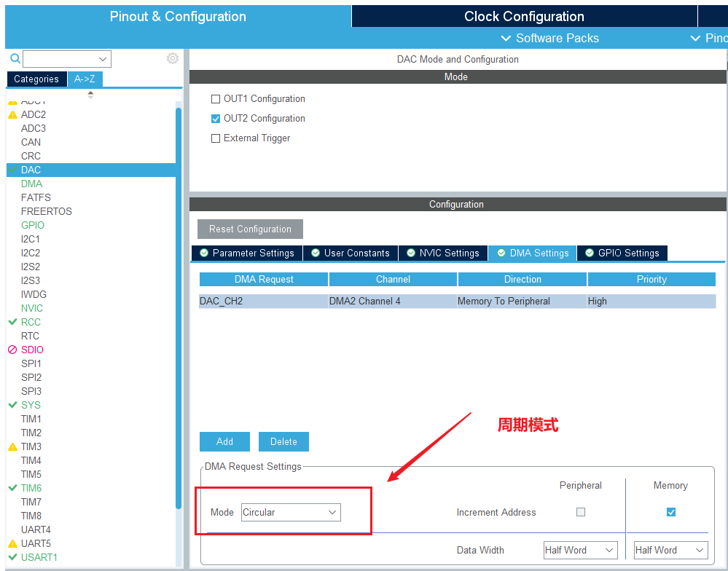Select CRC in the peripheral list
Screen dimensions: 728x571
(x=31, y=156)
